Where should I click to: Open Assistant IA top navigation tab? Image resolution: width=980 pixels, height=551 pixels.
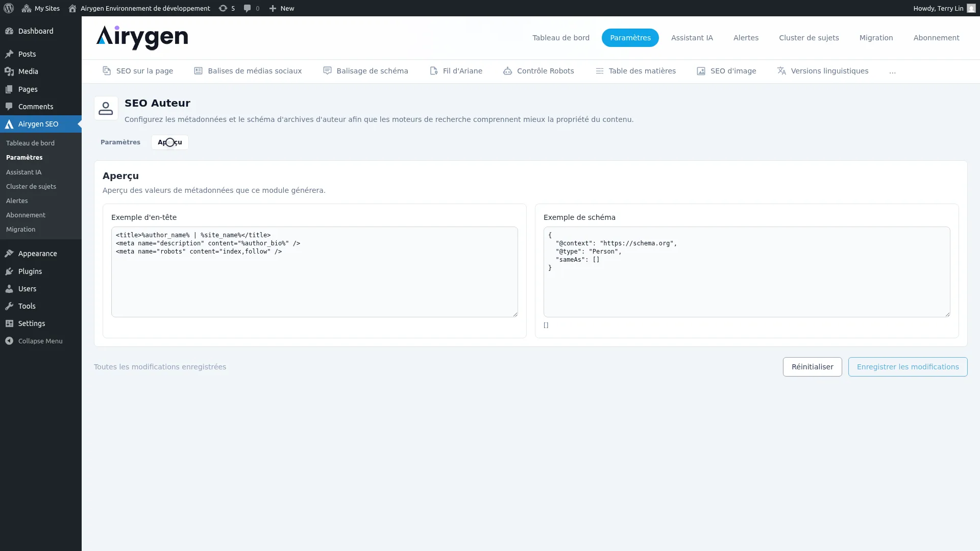click(x=692, y=38)
